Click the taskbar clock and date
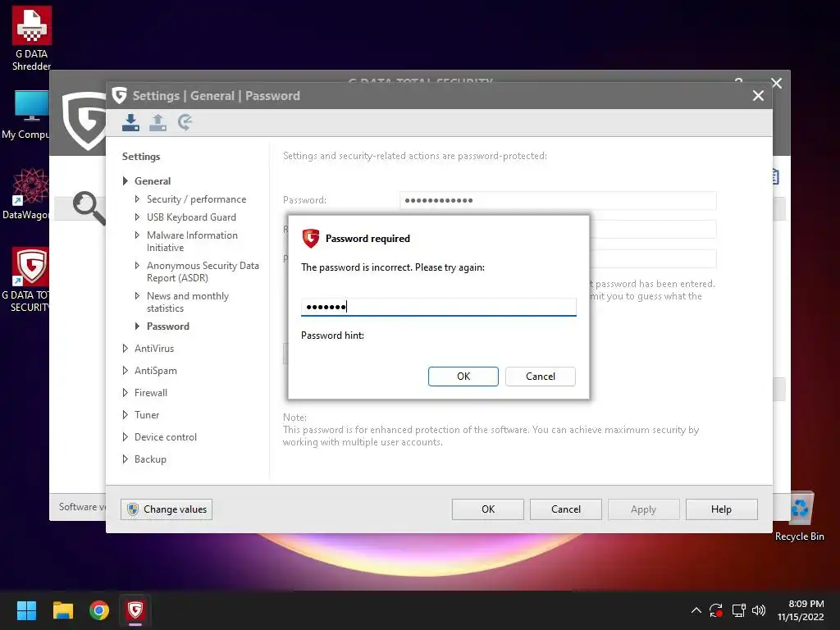 point(801,610)
